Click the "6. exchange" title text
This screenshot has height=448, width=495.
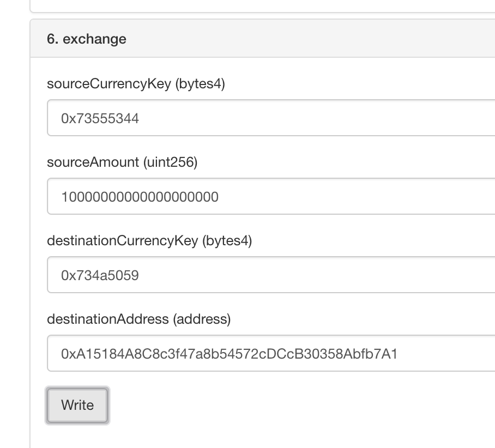87,39
